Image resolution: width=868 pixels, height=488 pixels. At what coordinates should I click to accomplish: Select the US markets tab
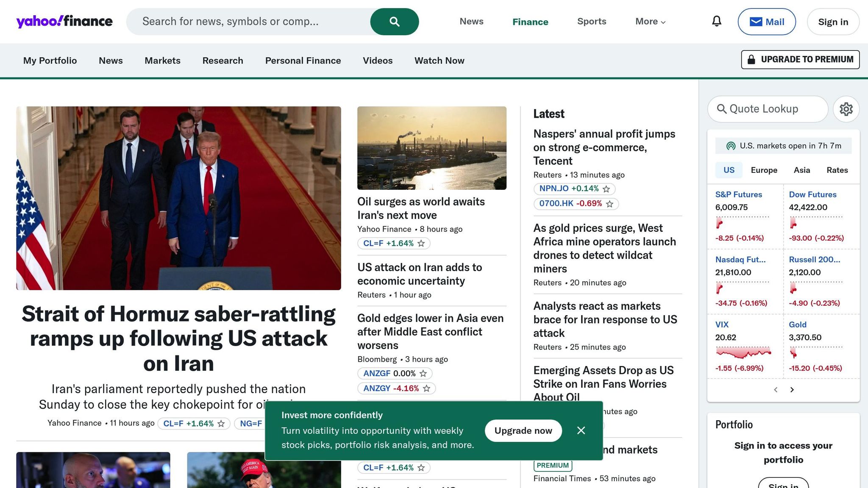coord(729,170)
